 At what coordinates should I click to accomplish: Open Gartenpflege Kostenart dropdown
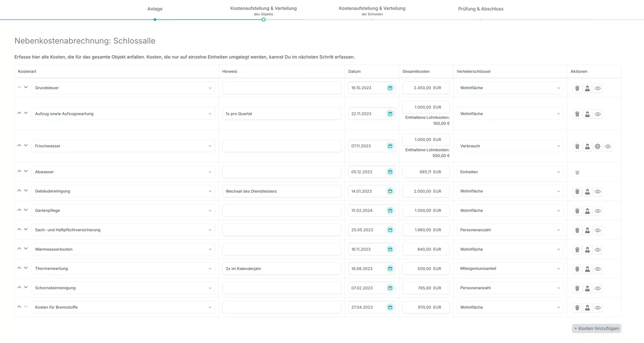(x=123, y=211)
